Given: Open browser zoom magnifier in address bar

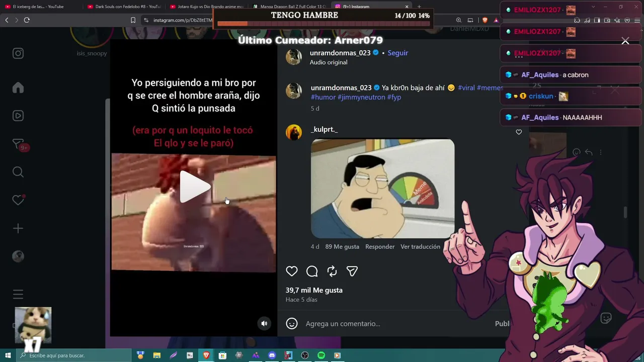Looking at the screenshot, I should 459,20.
